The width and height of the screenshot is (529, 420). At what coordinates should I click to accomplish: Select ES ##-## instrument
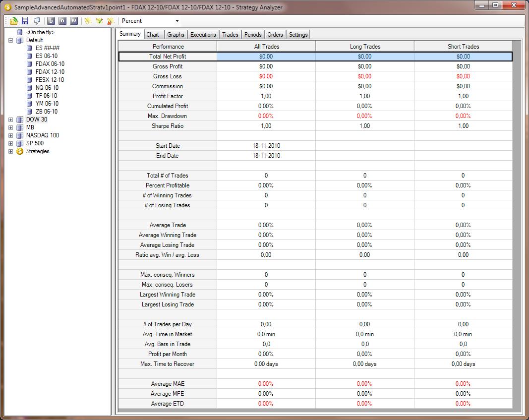coord(47,48)
